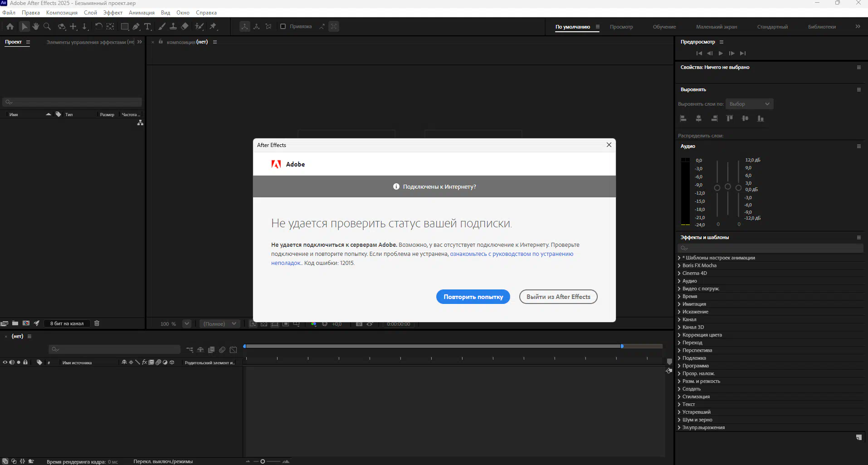Open the Выбор align dropdown
The height and width of the screenshot is (465, 868).
coord(749,104)
